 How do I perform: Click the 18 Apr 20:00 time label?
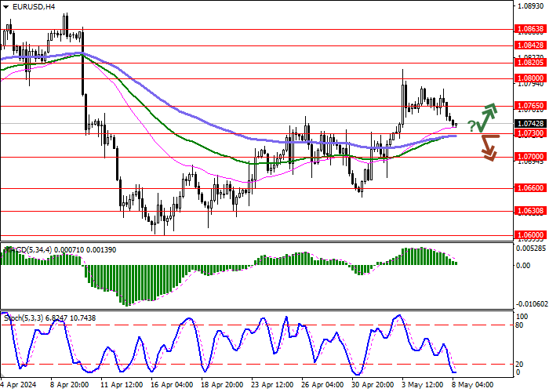223,385
